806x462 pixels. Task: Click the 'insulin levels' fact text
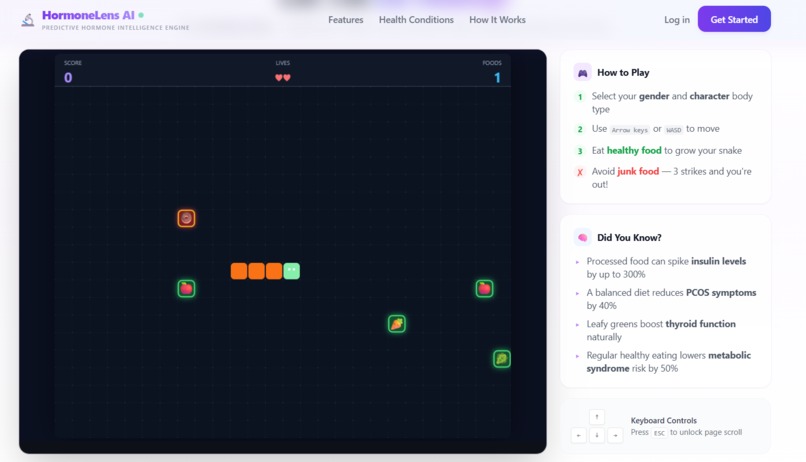pos(718,261)
